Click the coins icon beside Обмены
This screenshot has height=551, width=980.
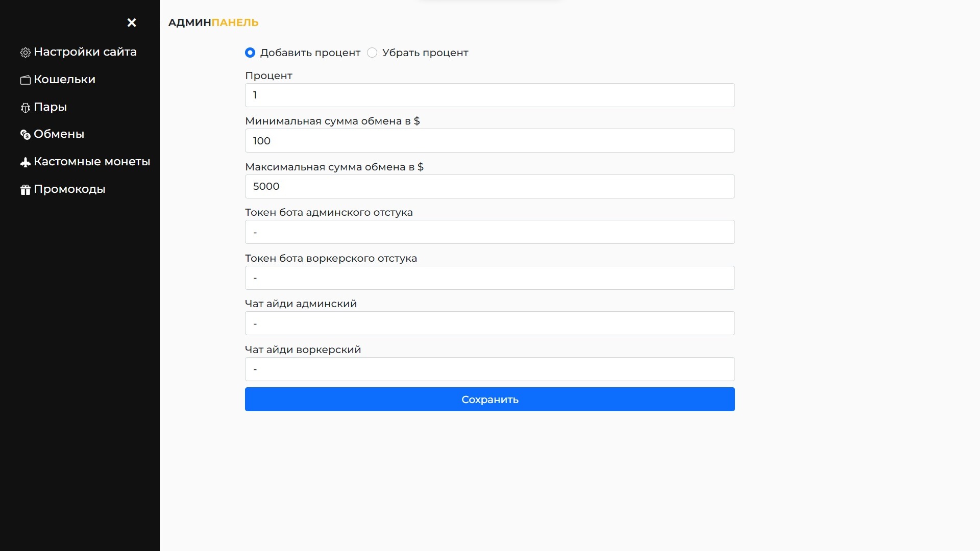(x=26, y=135)
